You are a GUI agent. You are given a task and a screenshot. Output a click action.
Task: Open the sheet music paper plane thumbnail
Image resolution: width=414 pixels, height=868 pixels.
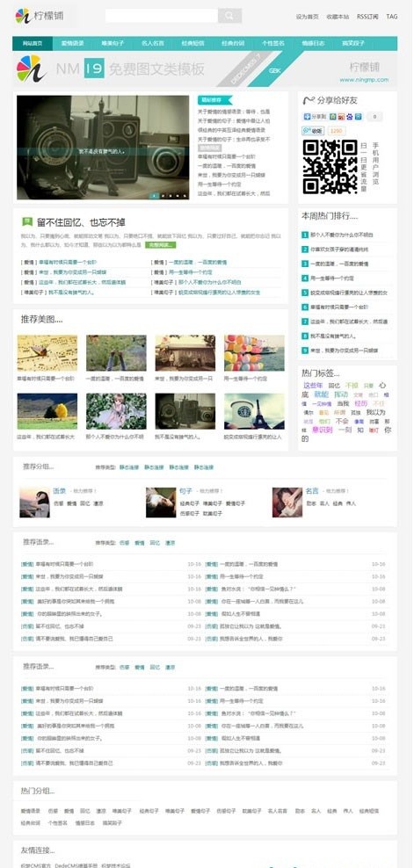[x=47, y=352]
